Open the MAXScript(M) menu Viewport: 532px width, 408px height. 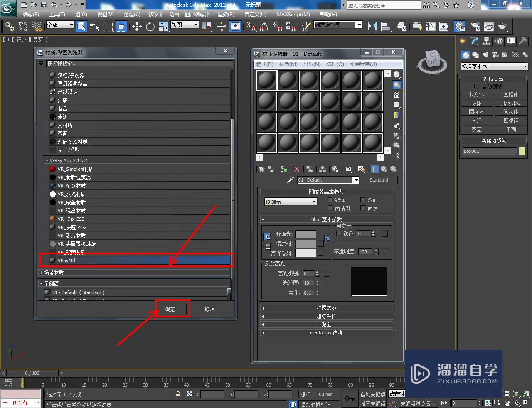coord(293,14)
